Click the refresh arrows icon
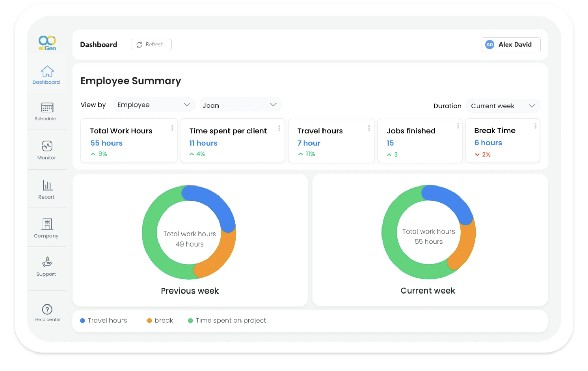The height and width of the screenshot is (371, 588). (x=139, y=45)
